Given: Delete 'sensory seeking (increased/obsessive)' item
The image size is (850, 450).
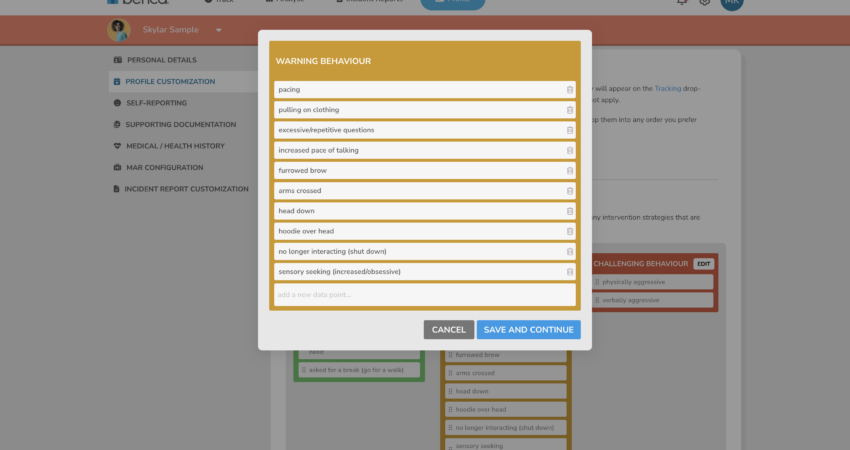Looking at the screenshot, I should [570, 272].
